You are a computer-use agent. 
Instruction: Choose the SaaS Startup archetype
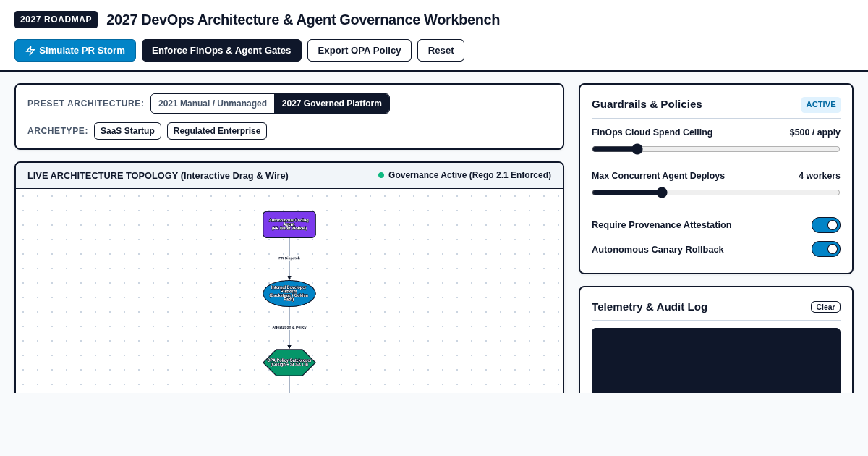(x=127, y=131)
